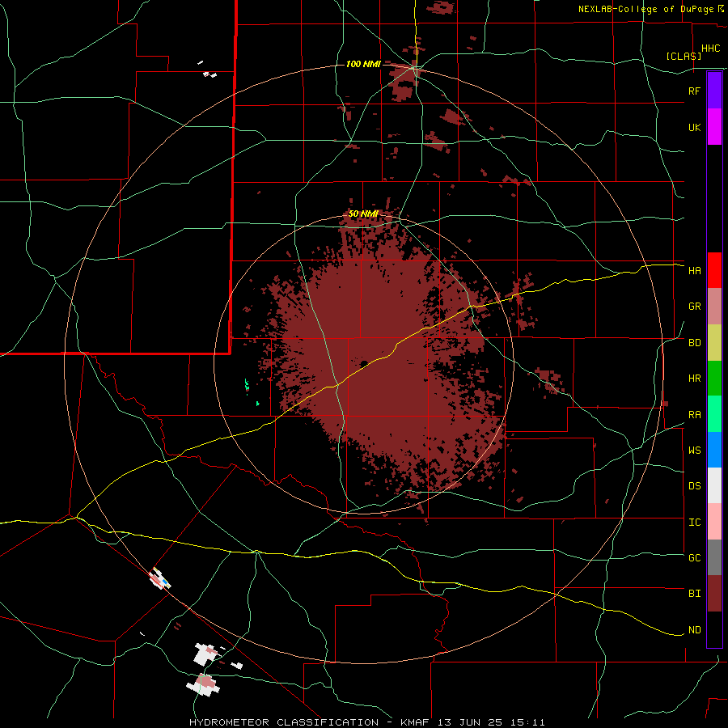Screen dimensions: 728x728
Task: Click the 'BD' legend label
Action: (x=694, y=343)
